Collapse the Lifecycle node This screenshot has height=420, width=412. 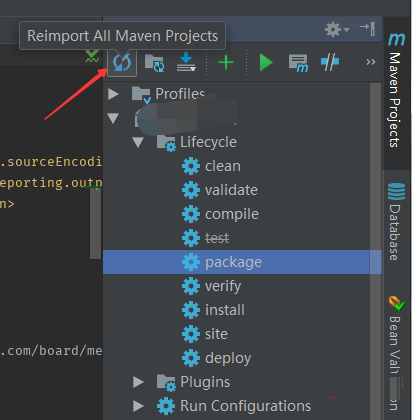pos(138,142)
